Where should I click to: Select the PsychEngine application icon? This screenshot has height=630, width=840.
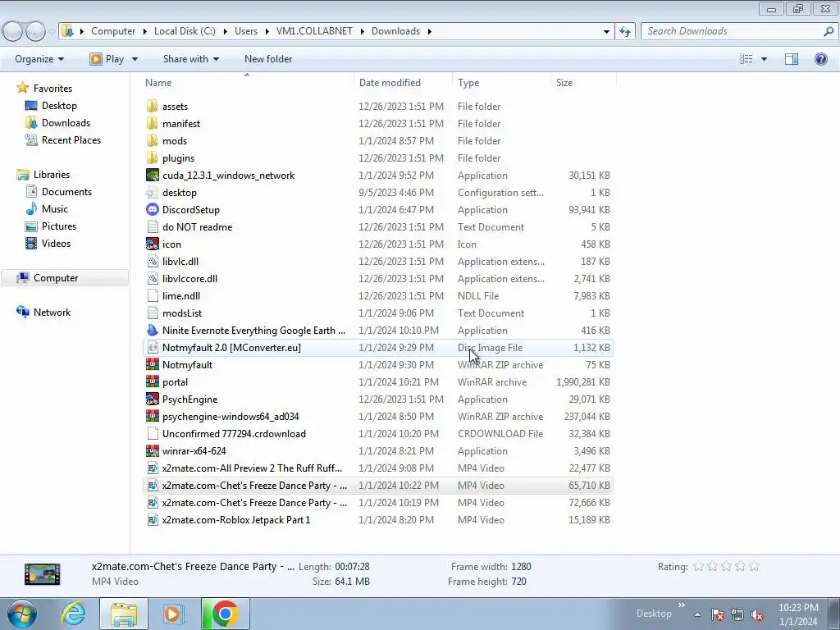point(152,399)
